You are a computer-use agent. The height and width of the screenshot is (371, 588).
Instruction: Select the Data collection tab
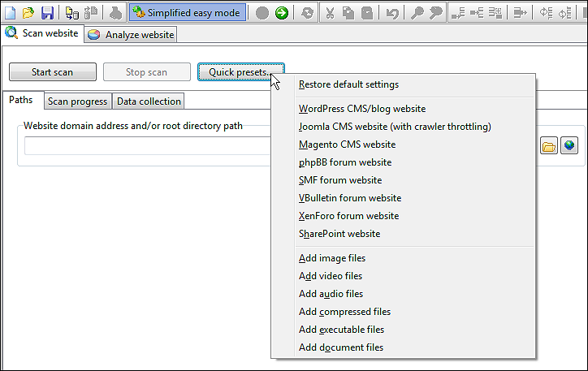[x=149, y=101]
